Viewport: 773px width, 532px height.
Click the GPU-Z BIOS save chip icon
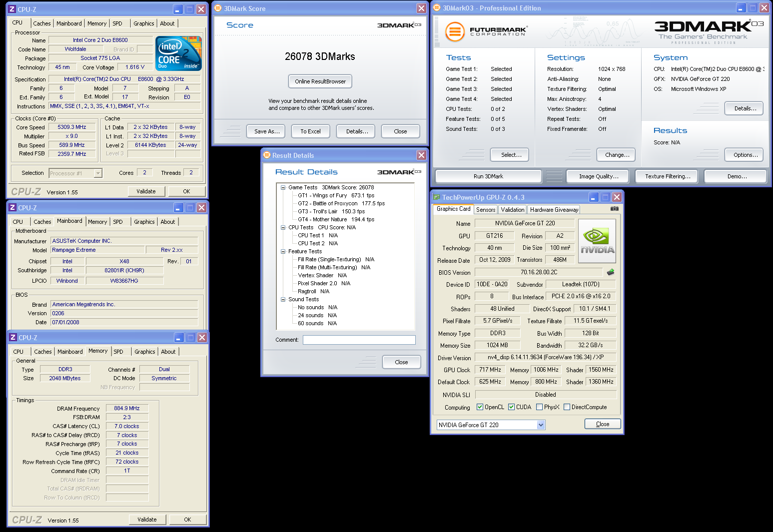[x=611, y=272]
